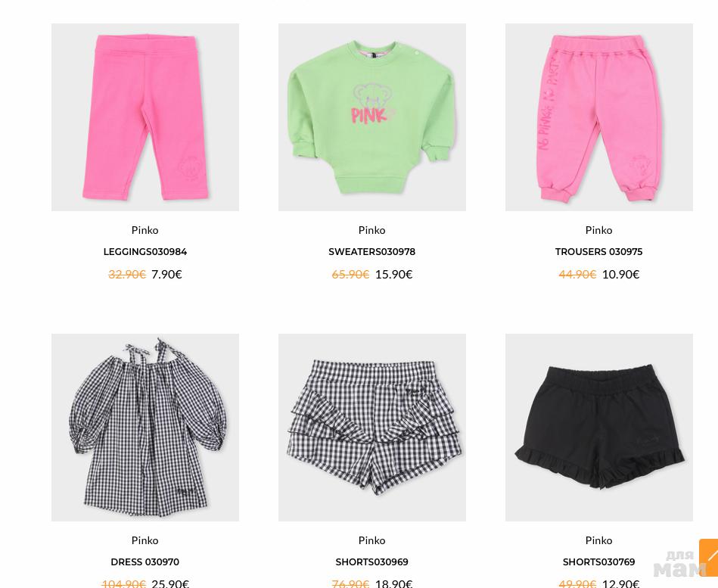Viewport: 718px width, 588px height.
Task: Click the 10.90€ trousers sale price
Action: point(621,274)
